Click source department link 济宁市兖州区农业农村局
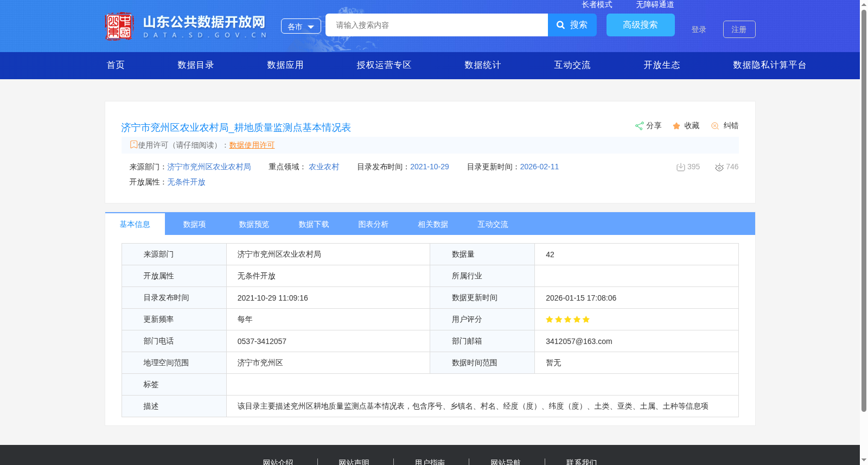 (209, 167)
